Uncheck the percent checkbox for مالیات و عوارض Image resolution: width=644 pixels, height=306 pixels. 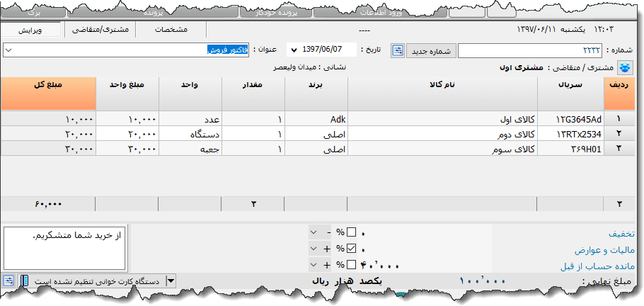click(x=352, y=249)
